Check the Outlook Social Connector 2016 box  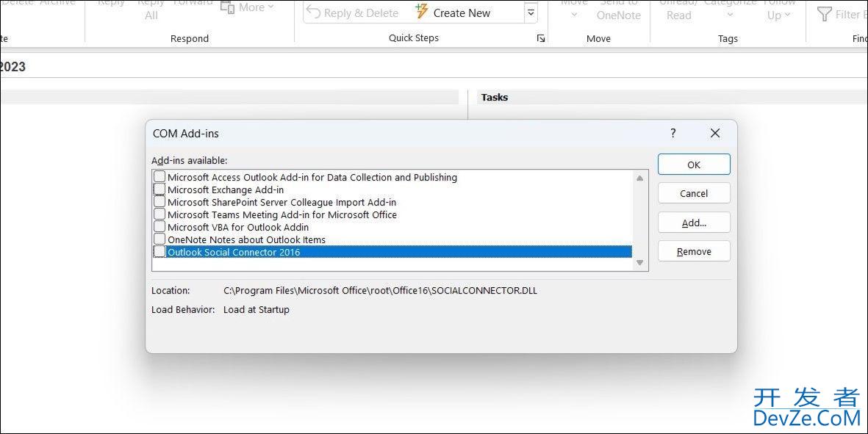[159, 252]
